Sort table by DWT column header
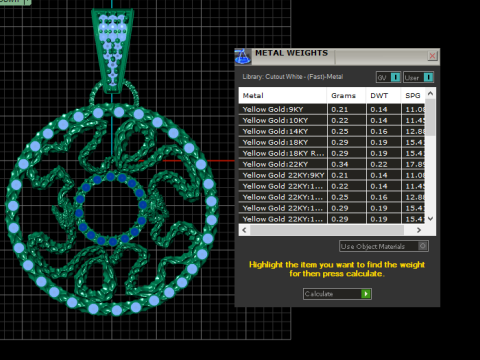This screenshot has width=480, height=360. (x=383, y=96)
